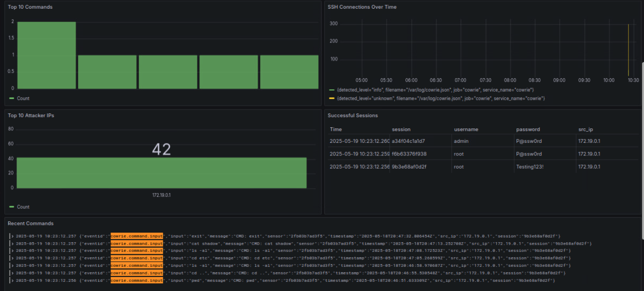Screen dimensions: 644x291
Task: Sort the sessions table by password column
Action: 528,129
